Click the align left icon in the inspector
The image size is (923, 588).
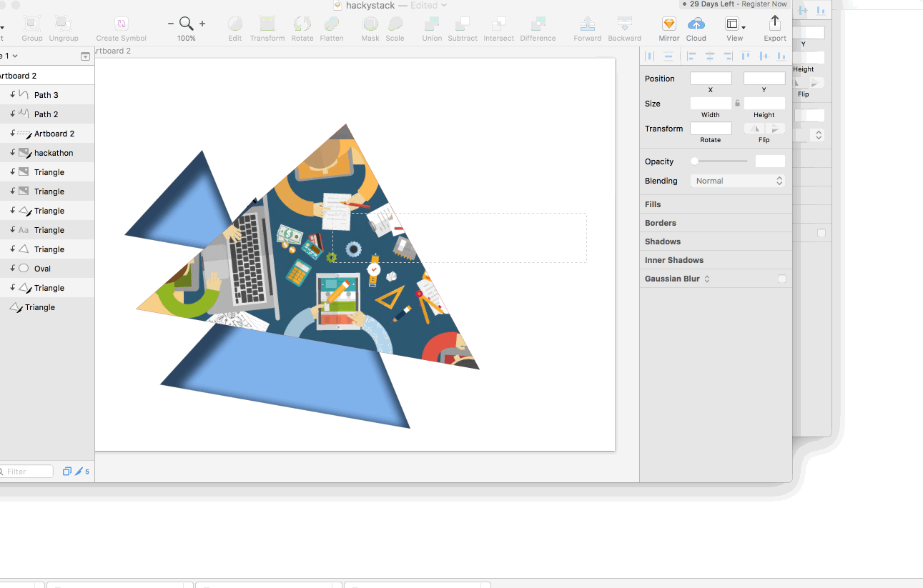coord(691,56)
